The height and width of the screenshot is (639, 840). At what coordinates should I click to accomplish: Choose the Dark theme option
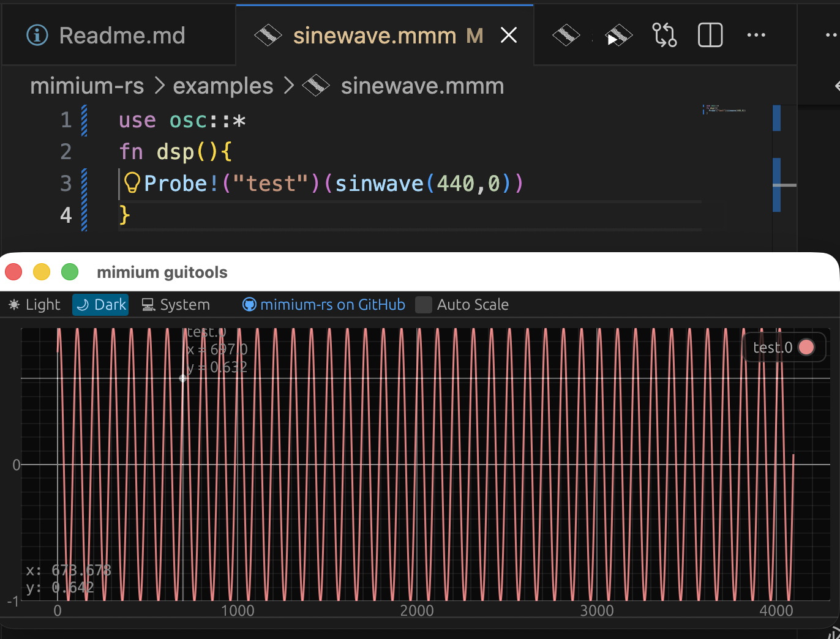click(x=101, y=305)
